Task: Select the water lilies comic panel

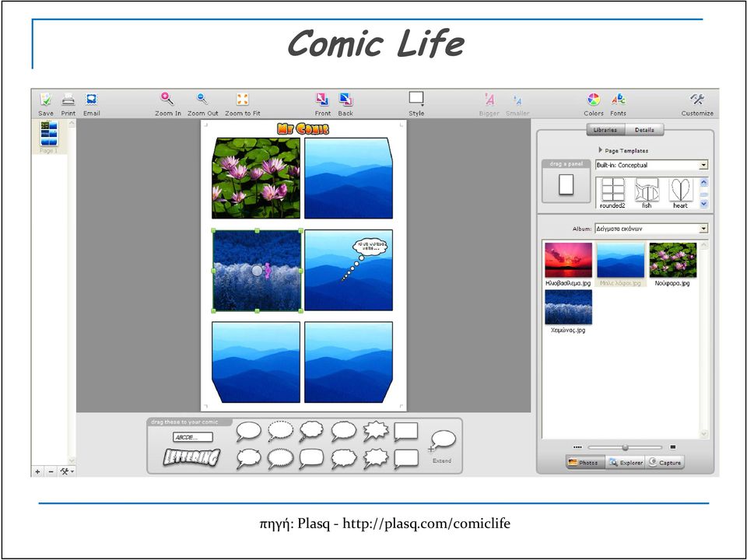Action: click(x=256, y=178)
